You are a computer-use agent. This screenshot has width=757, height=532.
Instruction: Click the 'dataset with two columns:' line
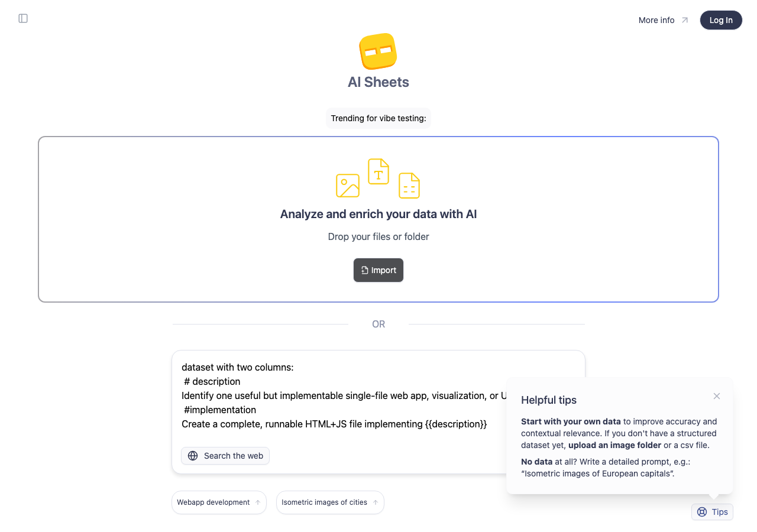coord(238,367)
